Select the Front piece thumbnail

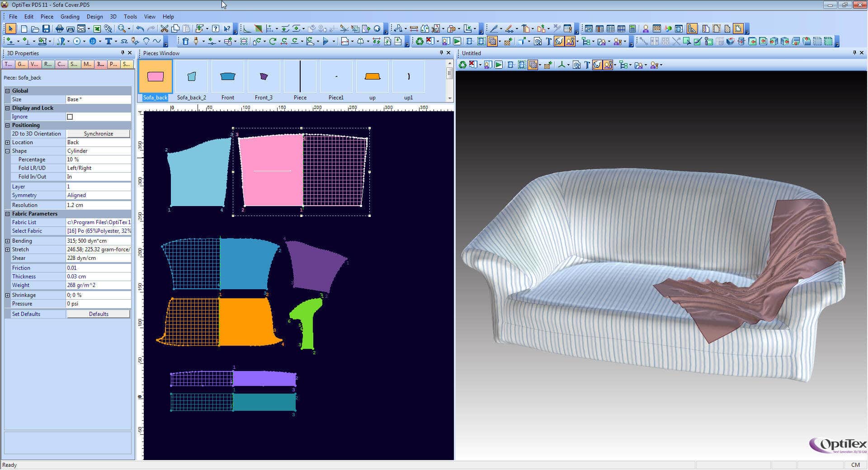tap(227, 77)
